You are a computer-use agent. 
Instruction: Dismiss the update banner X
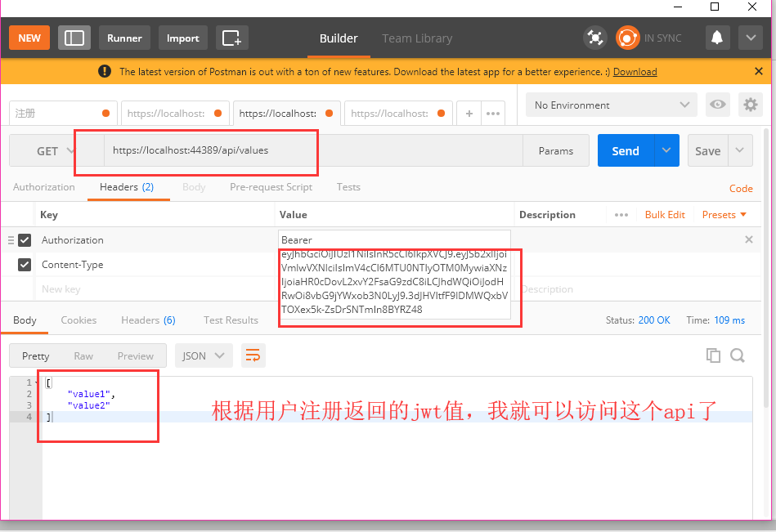759,72
